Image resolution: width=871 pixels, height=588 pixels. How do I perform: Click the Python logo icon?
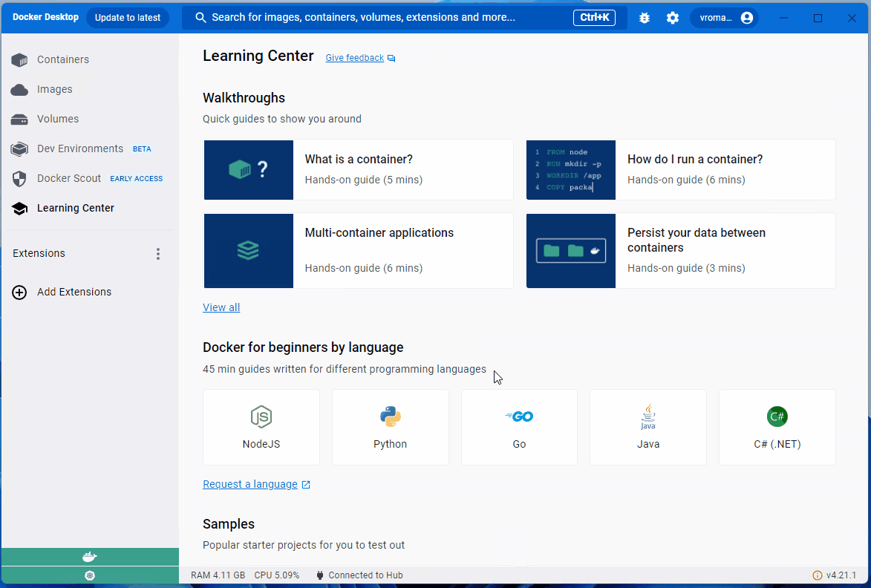(391, 416)
